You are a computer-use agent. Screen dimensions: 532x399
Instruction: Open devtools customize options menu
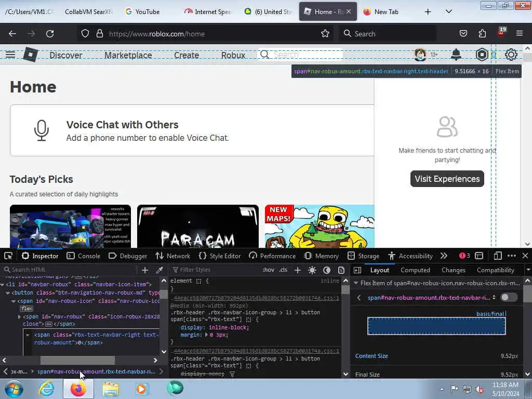click(x=512, y=256)
